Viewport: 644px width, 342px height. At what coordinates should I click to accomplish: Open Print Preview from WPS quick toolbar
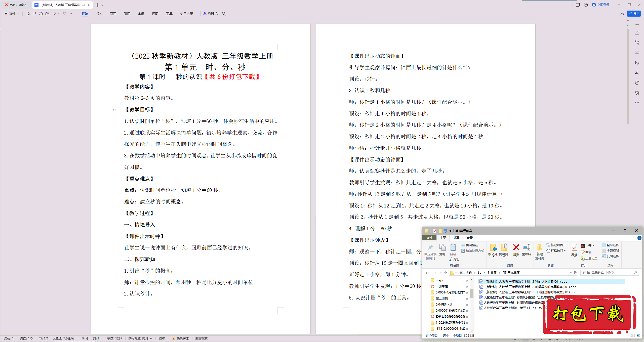tap(47, 14)
